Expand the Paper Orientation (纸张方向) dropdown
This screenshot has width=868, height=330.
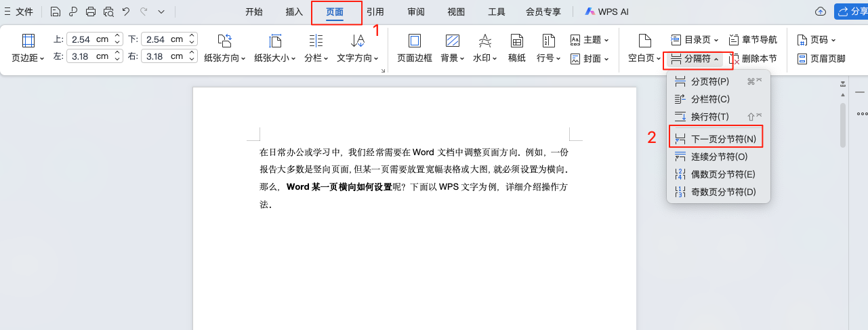click(225, 47)
